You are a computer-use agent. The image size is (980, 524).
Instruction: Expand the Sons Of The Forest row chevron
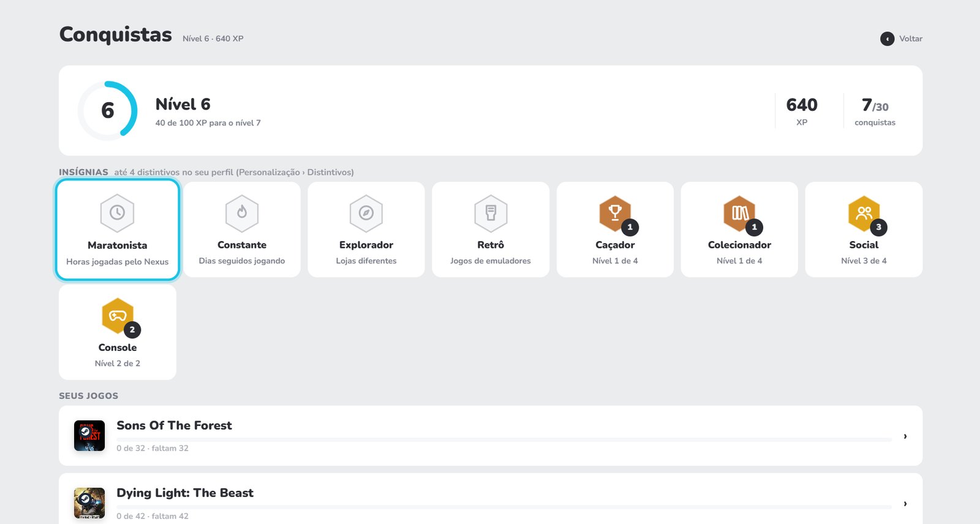point(905,436)
